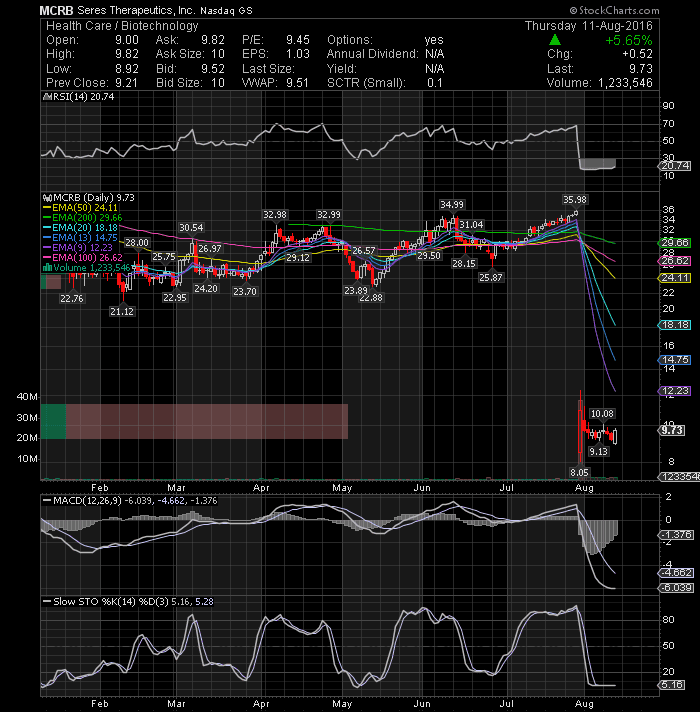Click the Aug label under the price chart
This screenshot has width=700, height=712.
click(x=584, y=488)
